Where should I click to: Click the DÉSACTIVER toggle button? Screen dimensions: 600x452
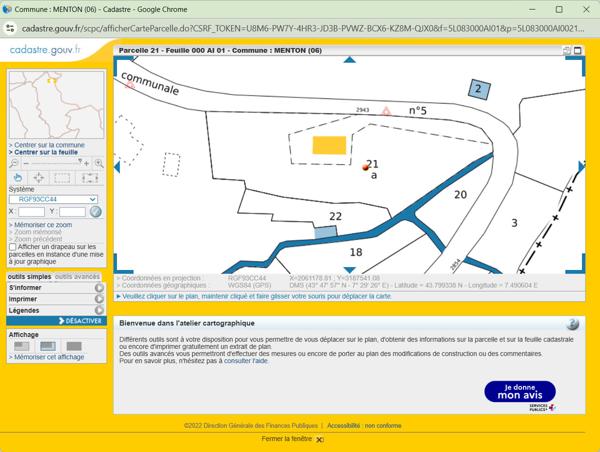click(78, 321)
